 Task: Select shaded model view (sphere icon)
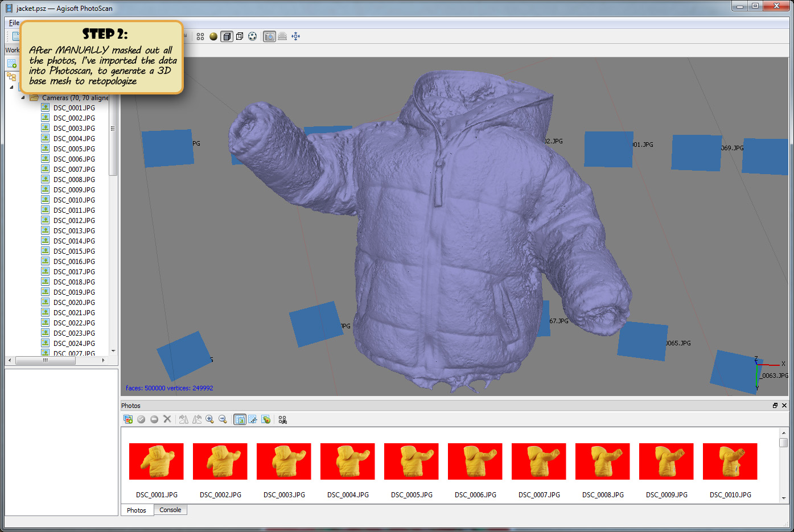pos(213,36)
